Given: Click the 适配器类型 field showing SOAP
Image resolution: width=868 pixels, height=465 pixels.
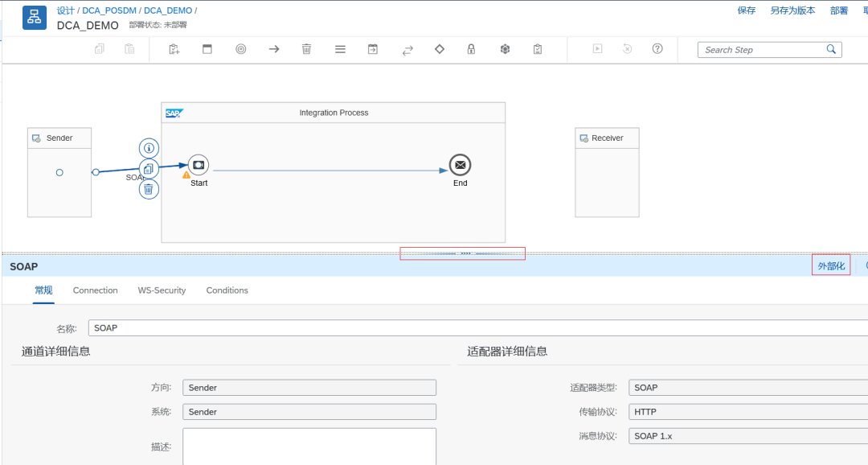Looking at the screenshot, I should coord(748,388).
